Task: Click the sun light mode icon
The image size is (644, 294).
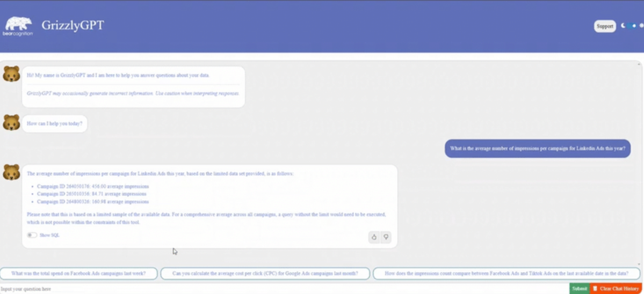Action: [x=641, y=26]
